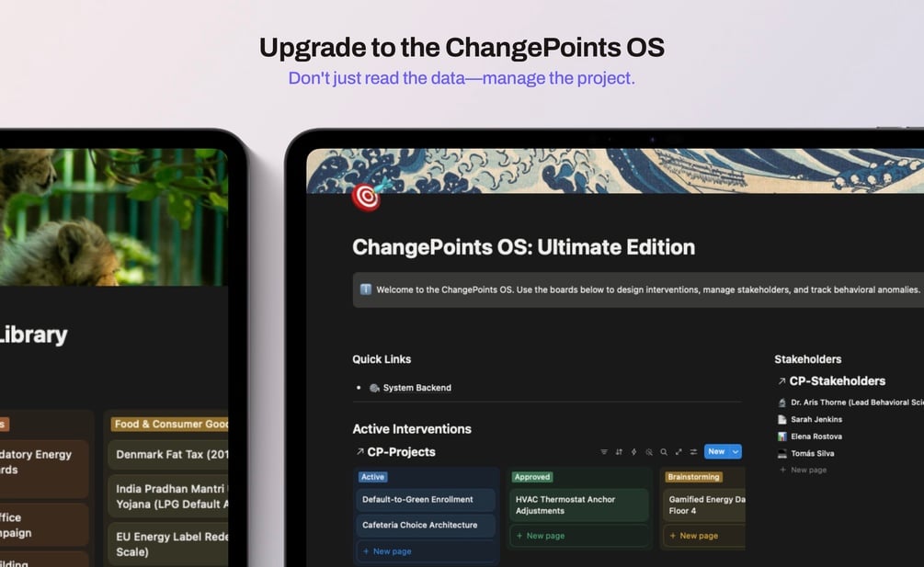This screenshot has height=567, width=924.
Task: Click the Brainstorming status tag
Action: 693,477
